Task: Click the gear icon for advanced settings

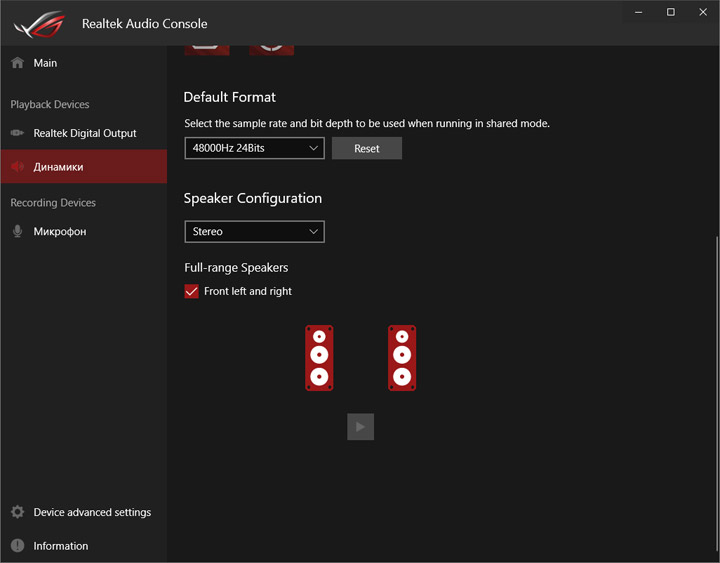Action: click(17, 512)
